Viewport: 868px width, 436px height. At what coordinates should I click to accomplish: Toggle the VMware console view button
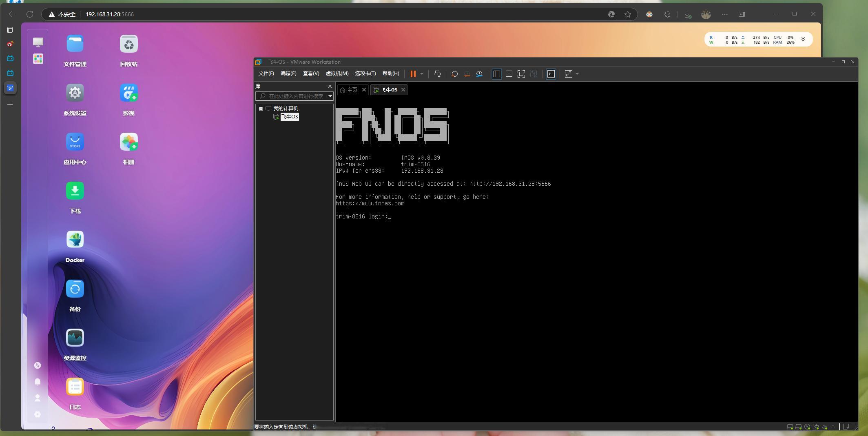tap(551, 74)
